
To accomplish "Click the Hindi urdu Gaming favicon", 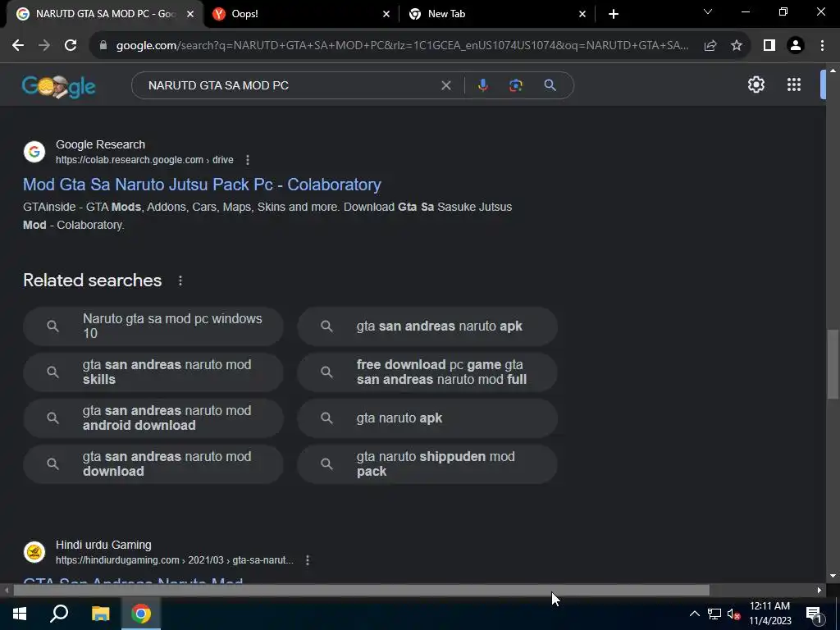I will coord(34,552).
